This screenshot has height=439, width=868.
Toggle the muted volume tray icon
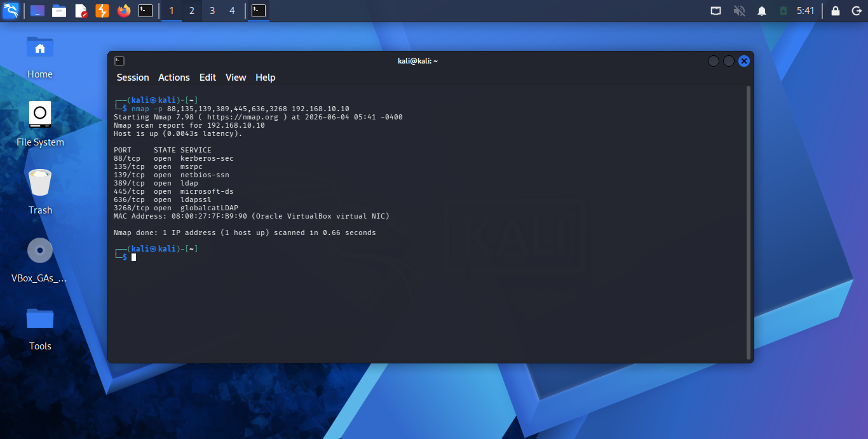(739, 11)
